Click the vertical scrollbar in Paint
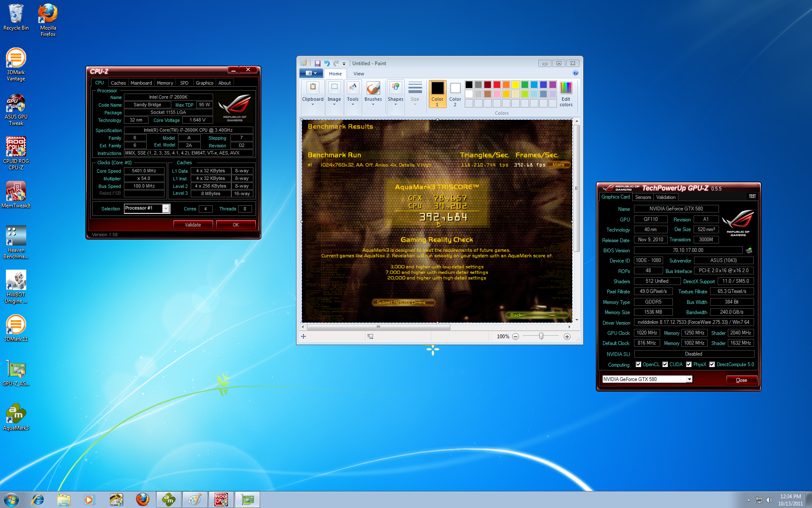This screenshot has width=812, height=508. click(576, 188)
